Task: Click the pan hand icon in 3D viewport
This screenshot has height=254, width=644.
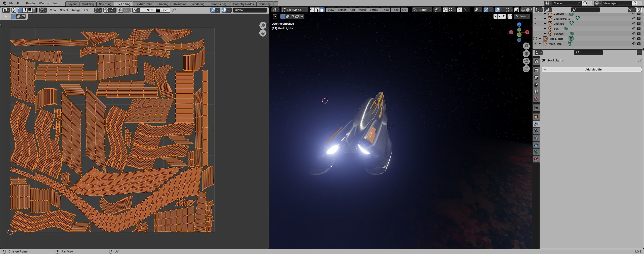Action: [x=526, y=54]
